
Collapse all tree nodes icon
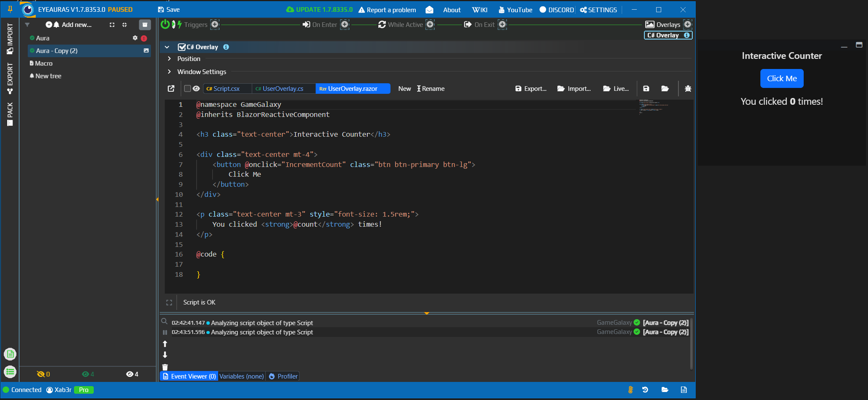(124, 25)
